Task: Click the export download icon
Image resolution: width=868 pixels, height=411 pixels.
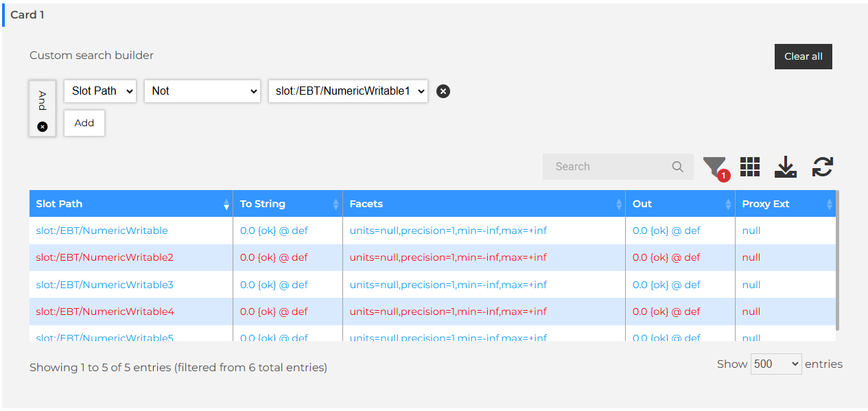Action: point(785,167)
